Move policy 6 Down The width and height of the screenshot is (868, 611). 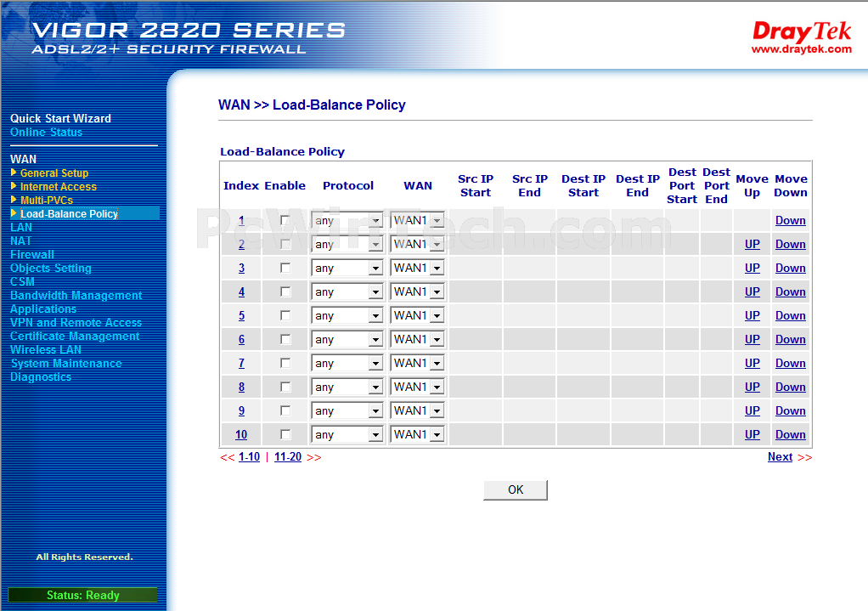pyautogui.click(x=790, y=340)
